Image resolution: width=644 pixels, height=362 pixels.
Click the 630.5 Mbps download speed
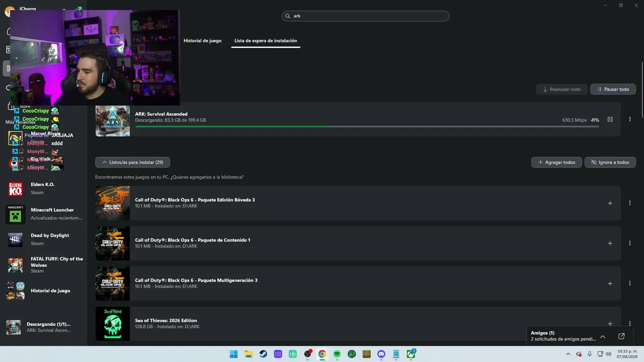point(575,120)
